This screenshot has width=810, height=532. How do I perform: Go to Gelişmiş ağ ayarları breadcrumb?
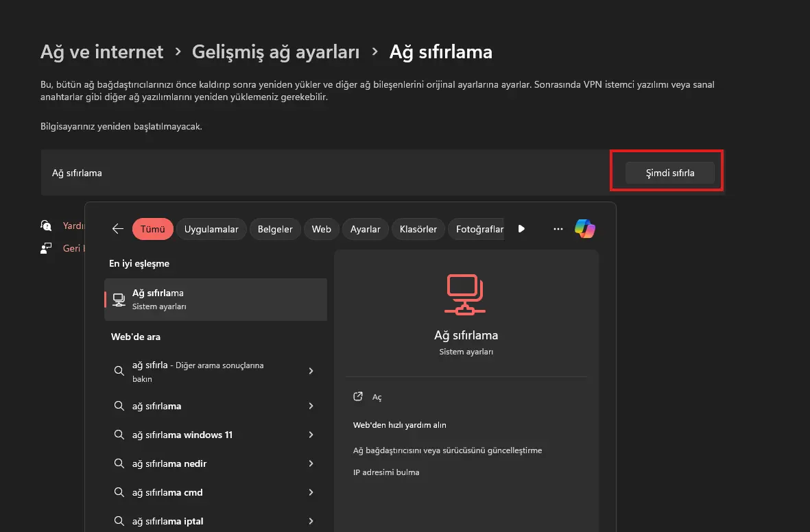coord(275,51)
